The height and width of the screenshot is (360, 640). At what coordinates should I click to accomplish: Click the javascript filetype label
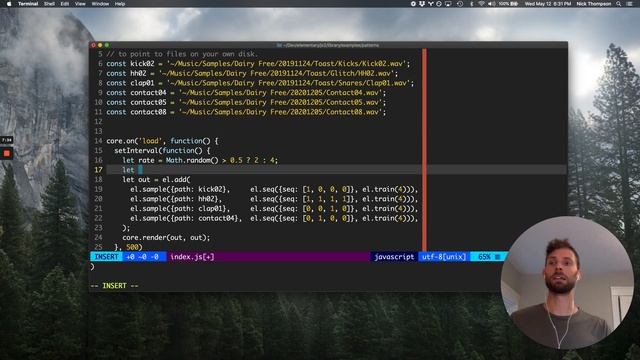(394, 257)
